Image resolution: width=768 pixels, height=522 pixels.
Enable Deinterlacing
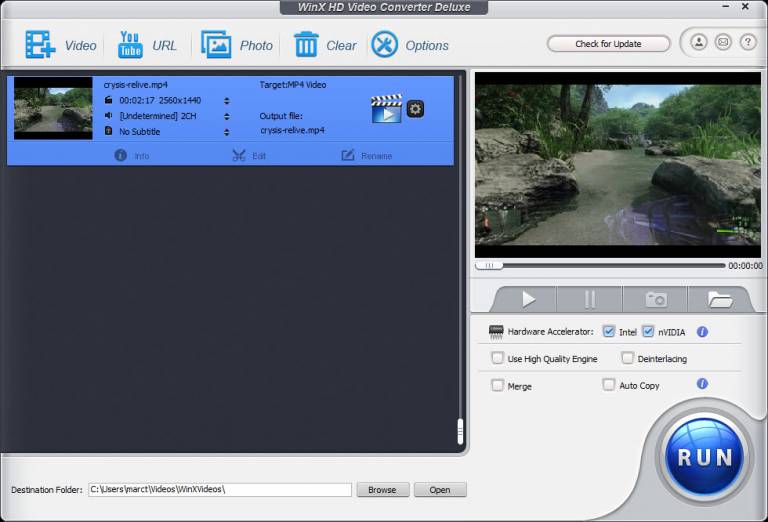tap(627, 358)
